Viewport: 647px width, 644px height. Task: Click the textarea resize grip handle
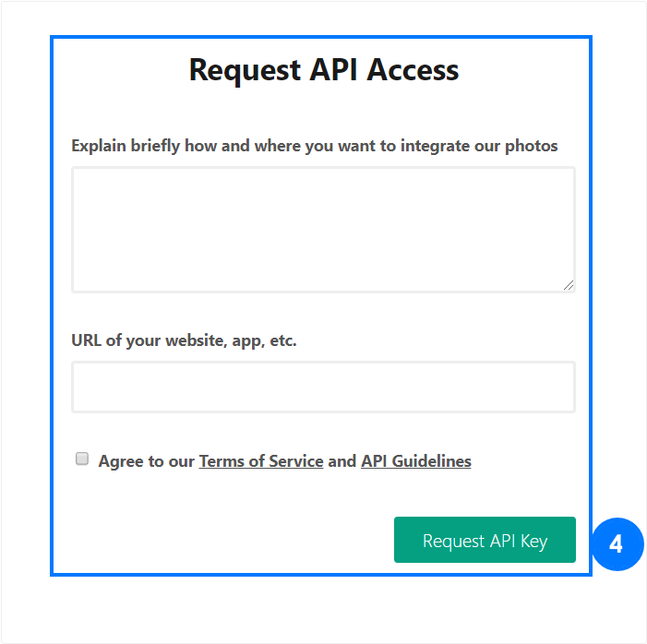click(569, 285)
